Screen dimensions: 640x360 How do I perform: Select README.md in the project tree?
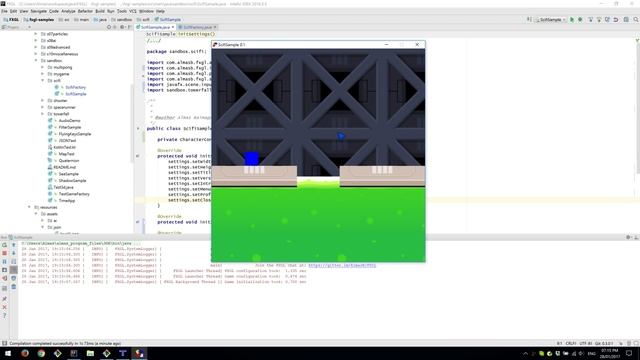pos(64,167)
